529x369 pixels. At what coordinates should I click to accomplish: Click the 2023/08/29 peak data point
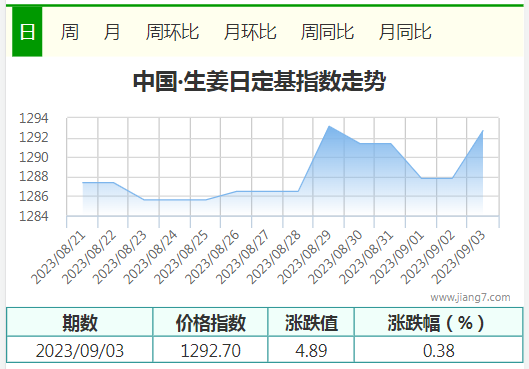click(329, 126)
